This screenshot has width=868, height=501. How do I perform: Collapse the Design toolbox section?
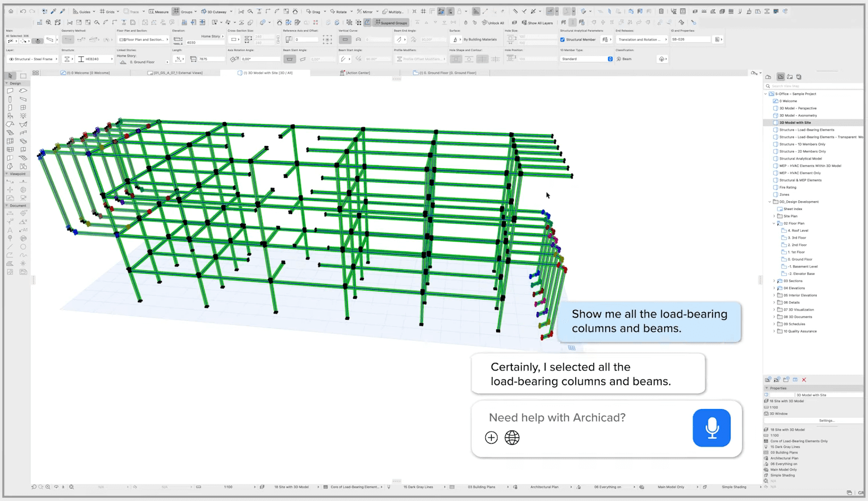point(7,83)
